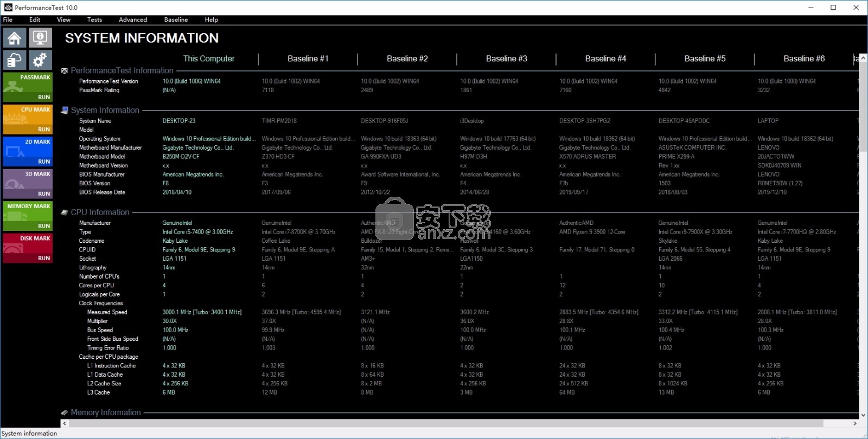Select the Baseline #4 column header
Image resolution: width=868 pixels, height=439 pixels.
click(605, 59)
